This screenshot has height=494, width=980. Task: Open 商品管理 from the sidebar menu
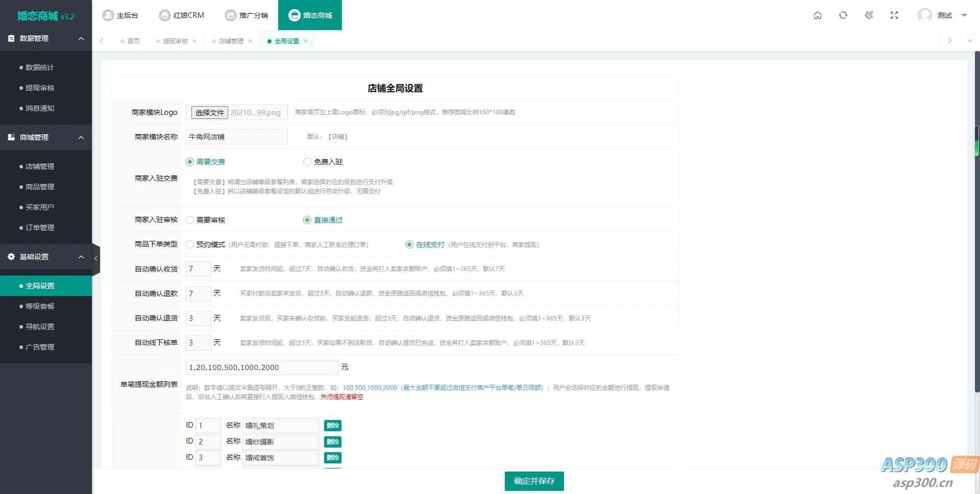pyautogui.click(x=40, y=187)
